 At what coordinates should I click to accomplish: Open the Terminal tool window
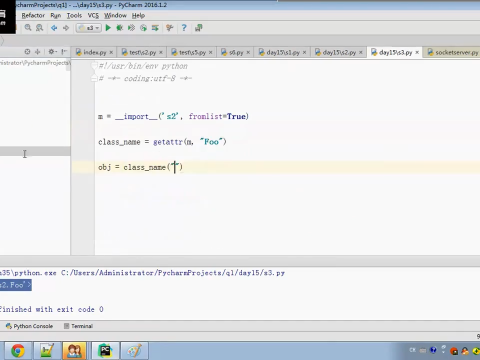78,326
